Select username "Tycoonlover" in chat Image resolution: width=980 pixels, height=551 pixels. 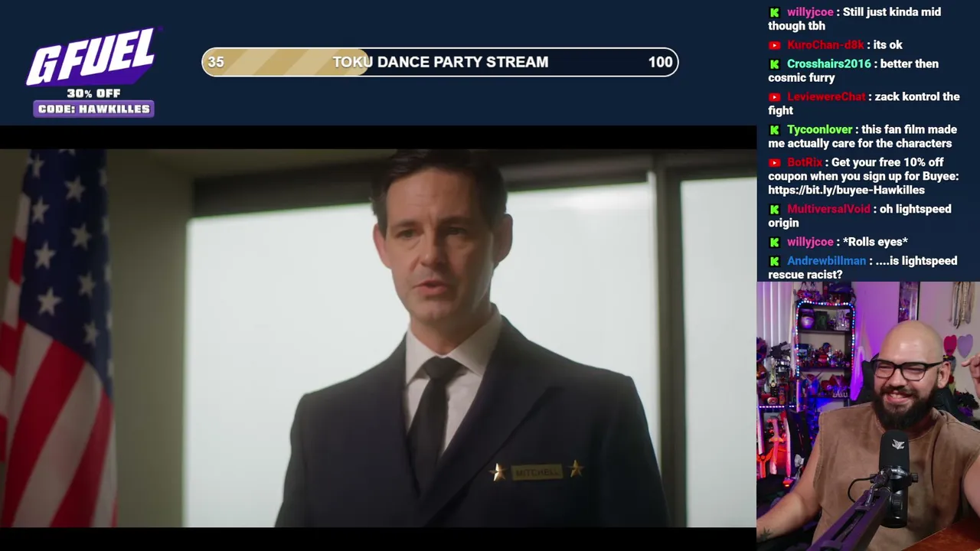pyautogui.click(x=819, y=130)
